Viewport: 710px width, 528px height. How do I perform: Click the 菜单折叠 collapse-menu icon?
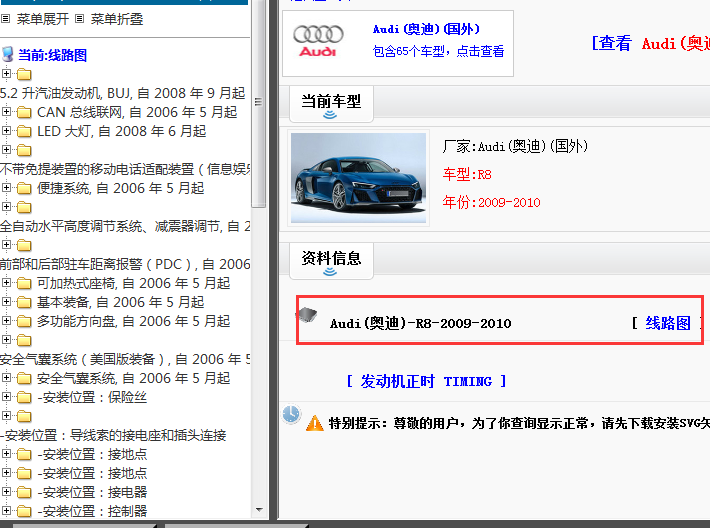(x=79, y=19)
